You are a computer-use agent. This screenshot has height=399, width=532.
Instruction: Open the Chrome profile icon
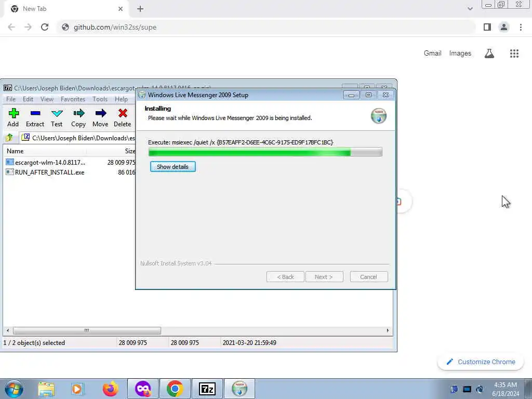[504, 27]
